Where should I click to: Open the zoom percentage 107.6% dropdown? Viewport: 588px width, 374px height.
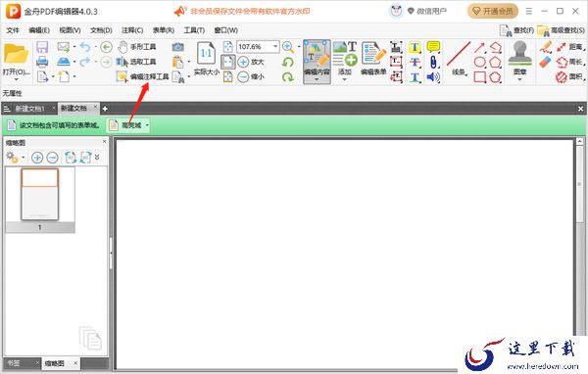[x=274, y=46]
